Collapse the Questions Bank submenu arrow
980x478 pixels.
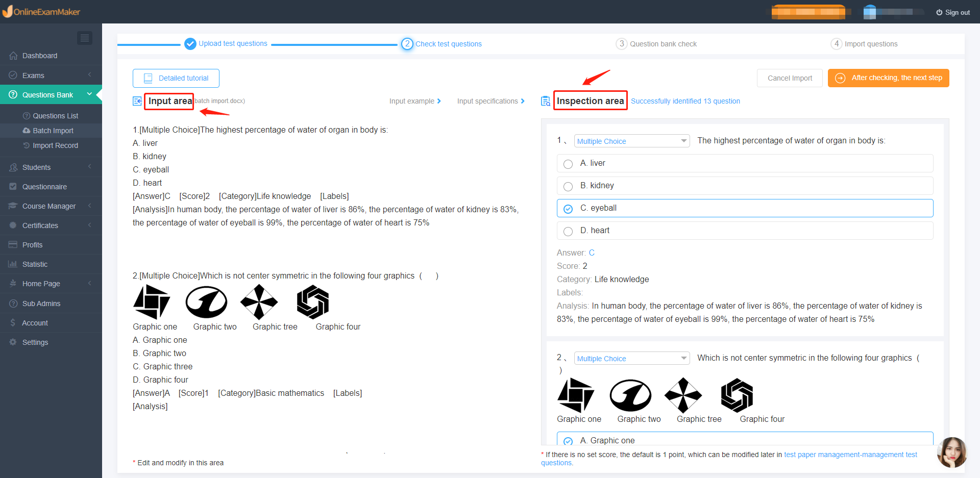(x=90, y=94)
